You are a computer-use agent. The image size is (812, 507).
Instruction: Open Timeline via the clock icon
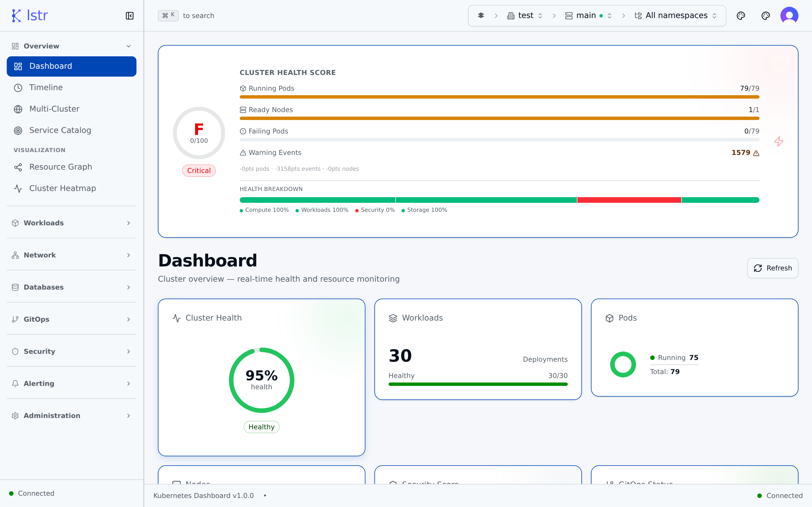point(18,88)
